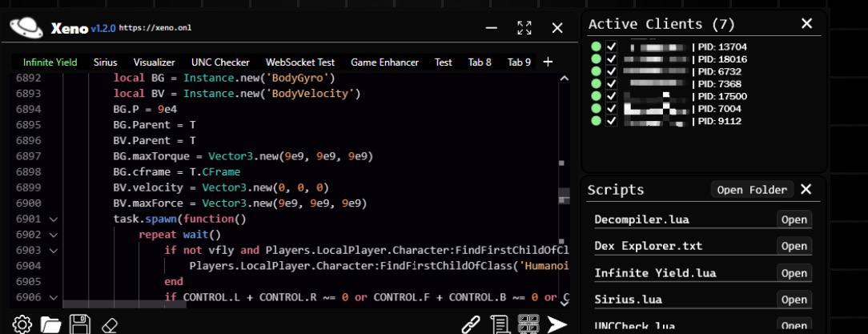The height and width of the screenshot is (334, 868).
Task: Close the Active Clients panel
Action: coord(807,23)
